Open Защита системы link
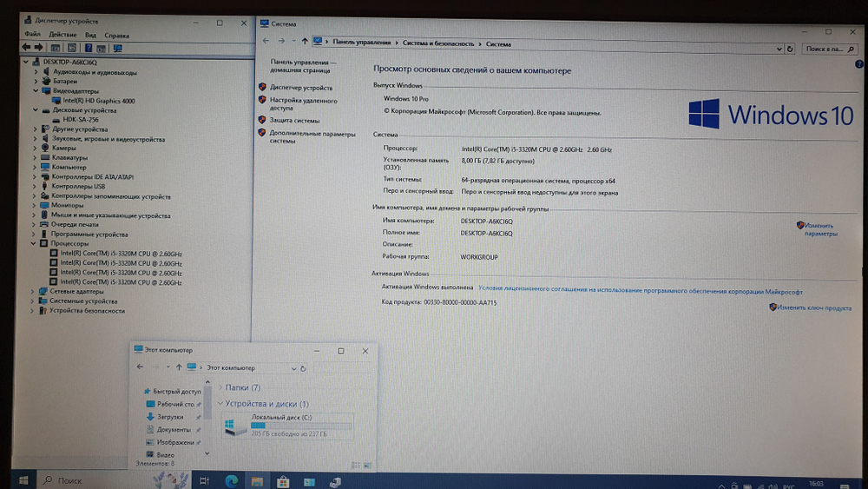Viewport: 868px width, 489px height. coord(294,120)
